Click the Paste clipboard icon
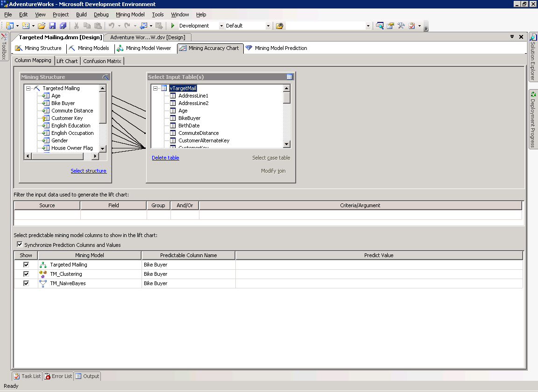Screen dimensions: 538x392 98,26
